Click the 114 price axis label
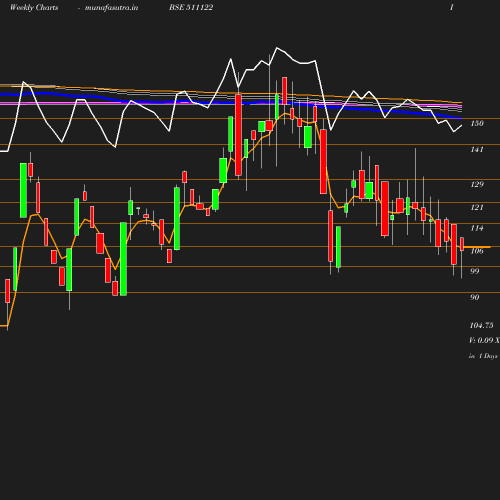Image resolution: width=500 pixels, height=500 pixels. click(x=477, y=228)
